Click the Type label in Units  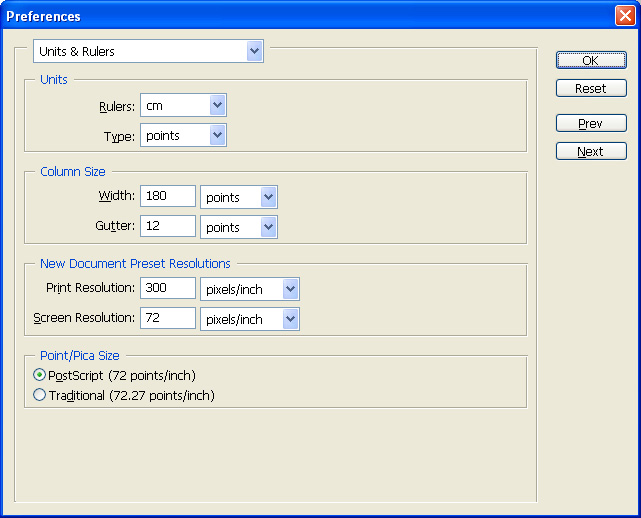click(119, 136)
